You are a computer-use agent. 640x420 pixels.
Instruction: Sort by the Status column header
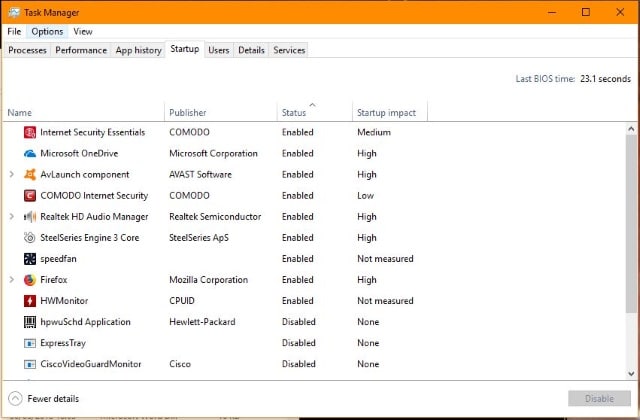tap(314, 112)
